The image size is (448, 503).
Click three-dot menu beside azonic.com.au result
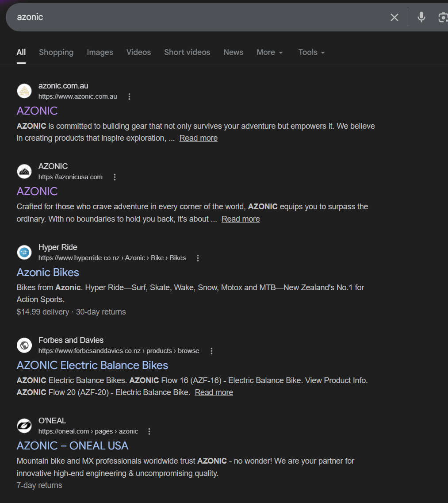129,96
